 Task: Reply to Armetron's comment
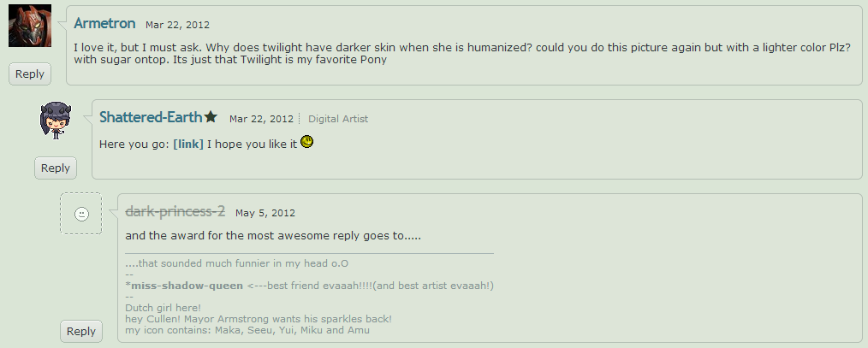[x=30, y=74]
